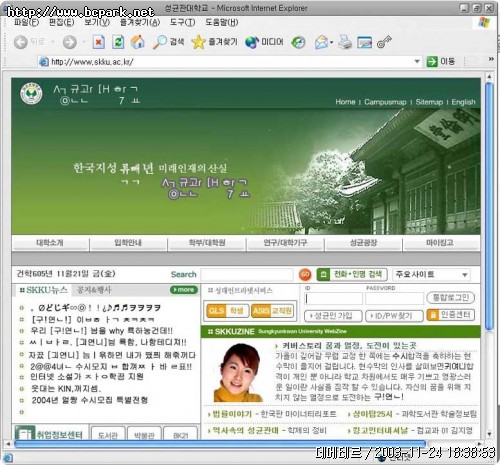500x465 pixels.
Task: Open the Search (검색) magnifier tool
Action: (168, 42)
